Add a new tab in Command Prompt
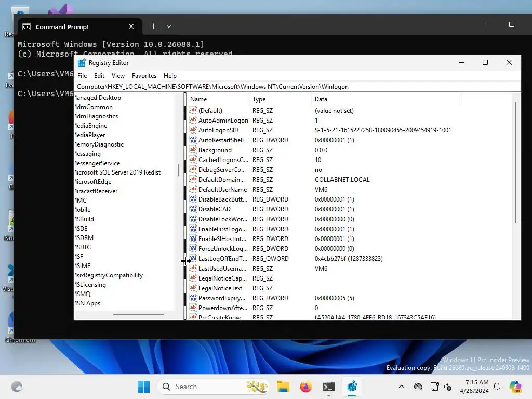Screen dimensions: 532x399 [x=153, y=26]
